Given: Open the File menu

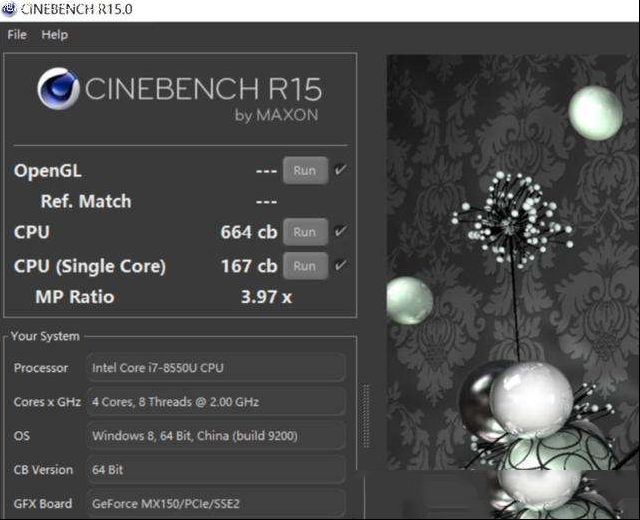Looking at the screenshot, I should (17, 35).
